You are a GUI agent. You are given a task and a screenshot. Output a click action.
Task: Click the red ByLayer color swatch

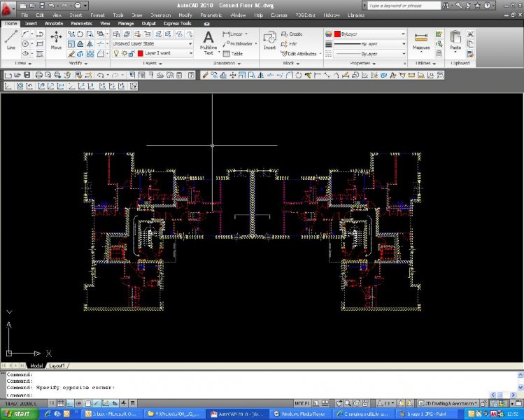coord(337,34)
